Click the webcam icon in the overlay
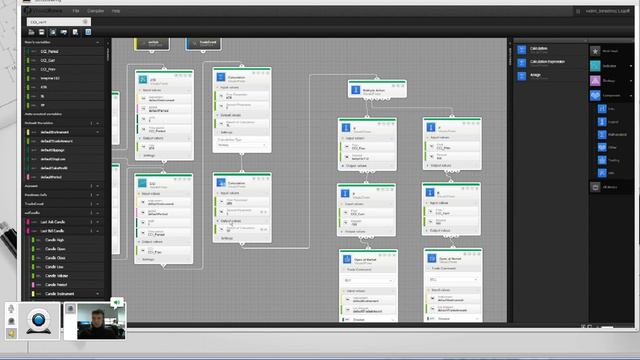The height and width of the screenshot is (360, 640). click(39, 321)
